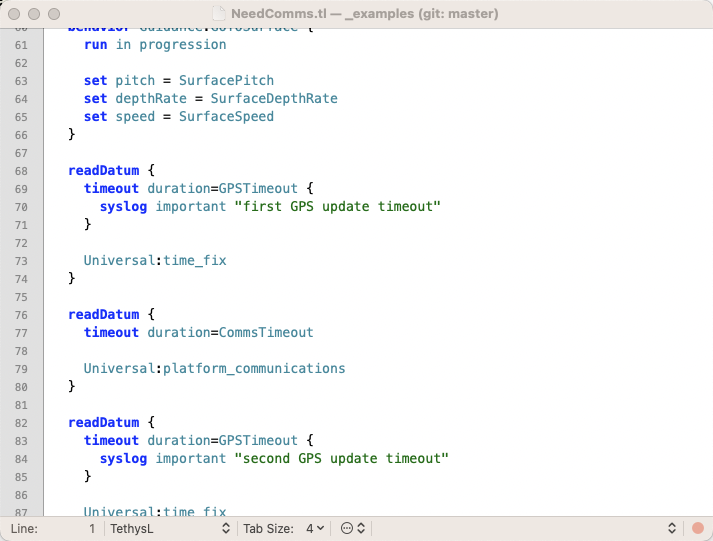Open the bundle actions menu in status bar
713x541 pixels.
(x=353, y=527)
